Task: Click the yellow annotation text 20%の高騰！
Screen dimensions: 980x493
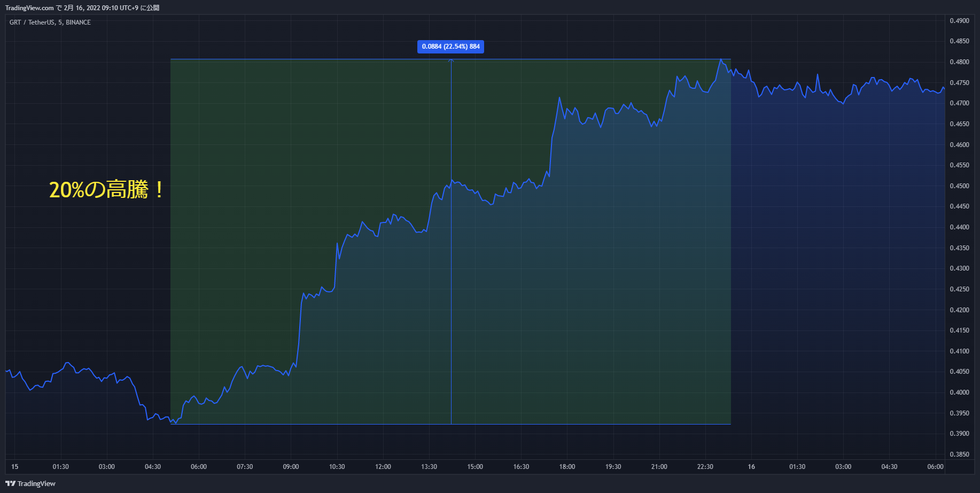Action: coord(107,190)
